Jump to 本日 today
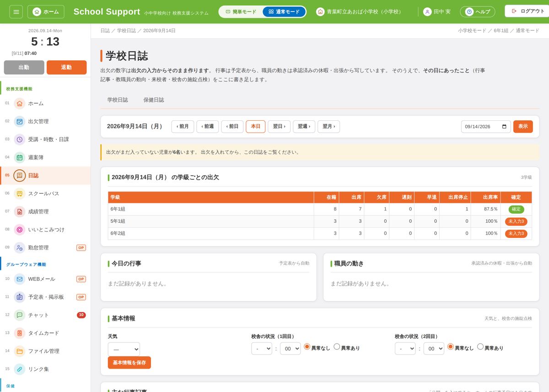 click(256, 127)
